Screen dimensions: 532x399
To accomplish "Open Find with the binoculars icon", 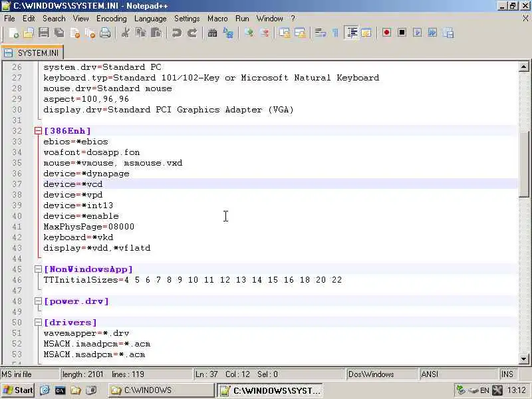I will [212, 33].
